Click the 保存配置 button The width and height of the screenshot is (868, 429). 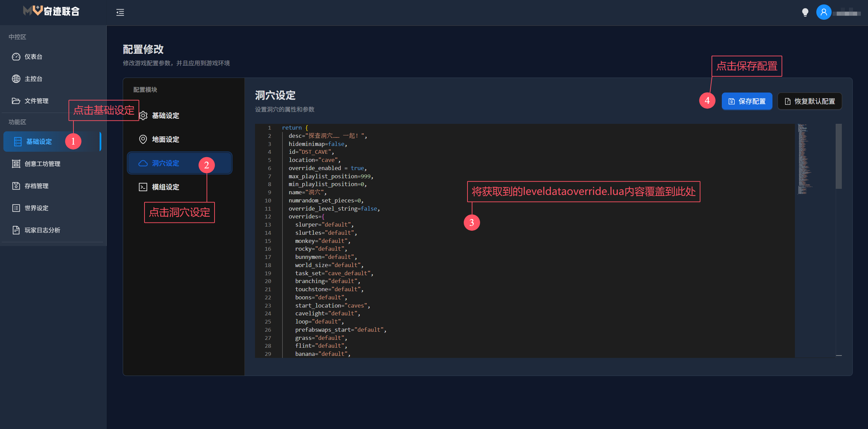747,101
